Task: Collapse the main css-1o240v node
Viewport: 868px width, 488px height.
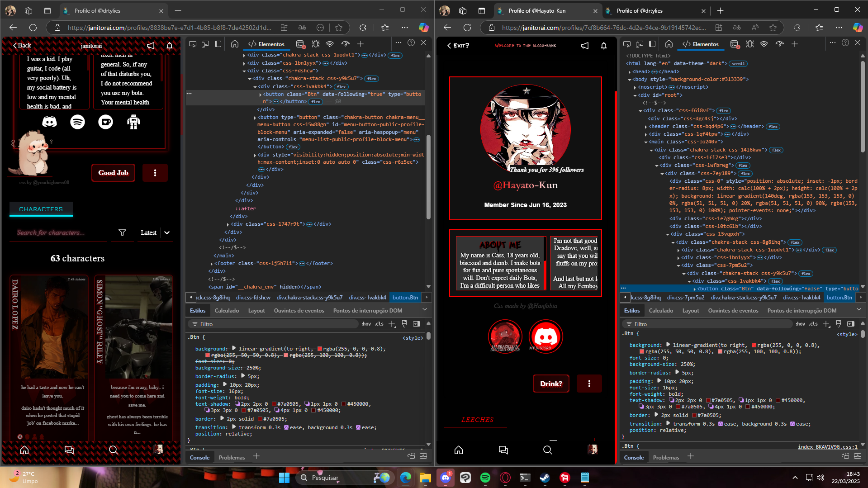Action: pos(646,142)
